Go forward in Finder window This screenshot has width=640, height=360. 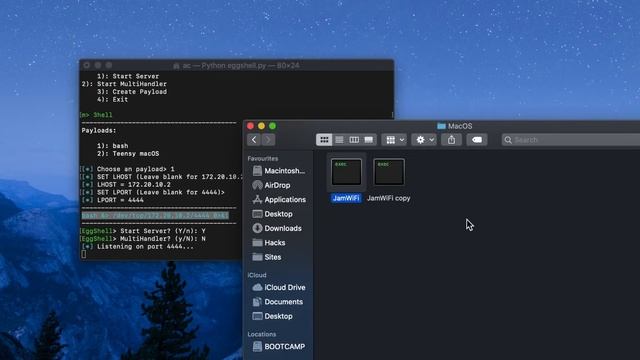click(268, 140)
